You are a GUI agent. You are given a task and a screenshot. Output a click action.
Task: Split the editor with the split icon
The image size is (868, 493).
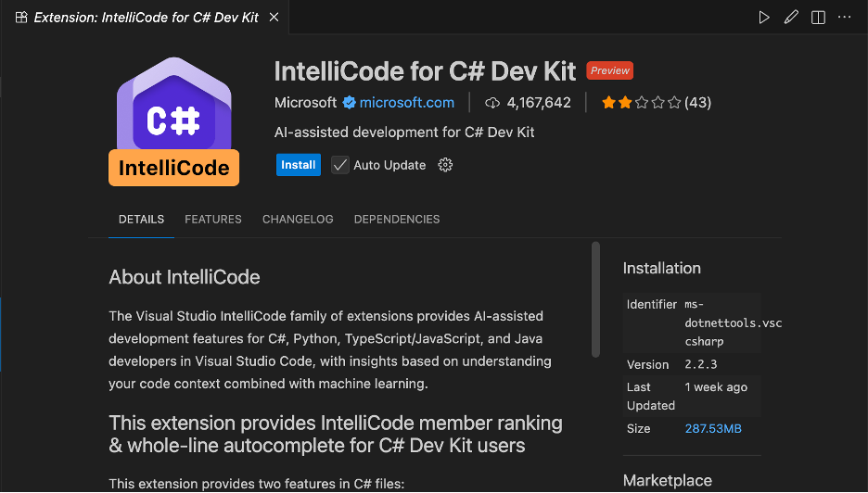[818, 18]
